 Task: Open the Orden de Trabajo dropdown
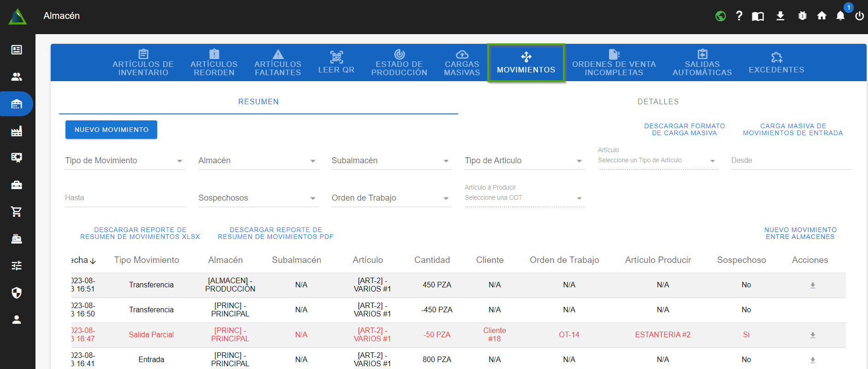point(391,198)
